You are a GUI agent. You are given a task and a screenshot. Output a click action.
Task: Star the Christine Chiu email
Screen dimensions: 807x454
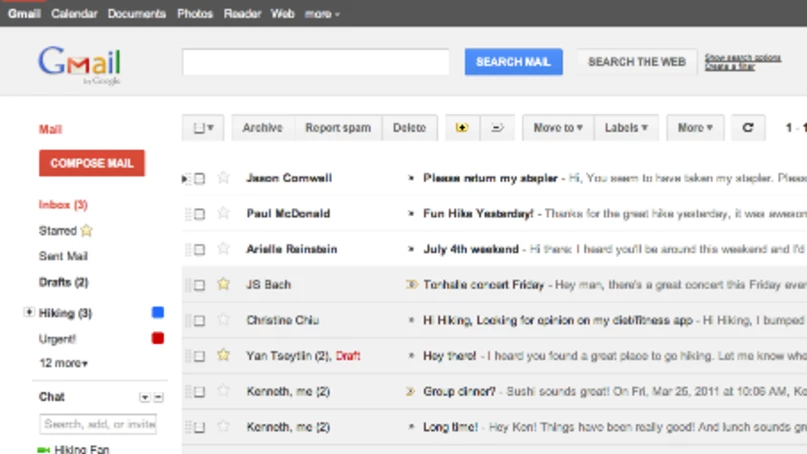223,320
